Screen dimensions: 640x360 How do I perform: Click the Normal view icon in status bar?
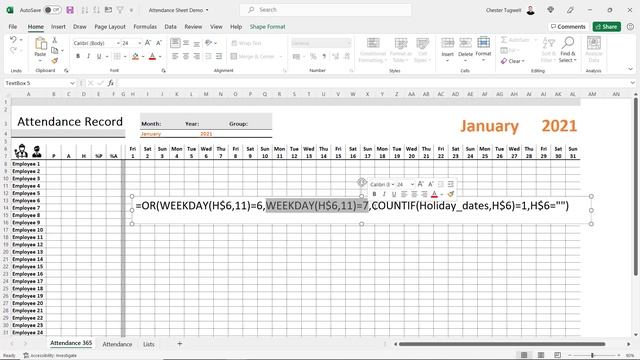coord(524,355)
